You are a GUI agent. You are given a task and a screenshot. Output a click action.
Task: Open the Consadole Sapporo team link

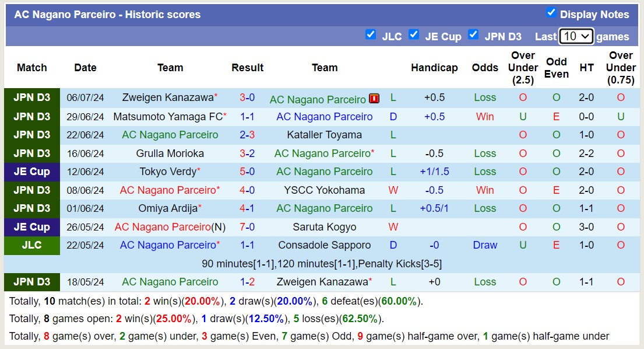tap(324, 245)
